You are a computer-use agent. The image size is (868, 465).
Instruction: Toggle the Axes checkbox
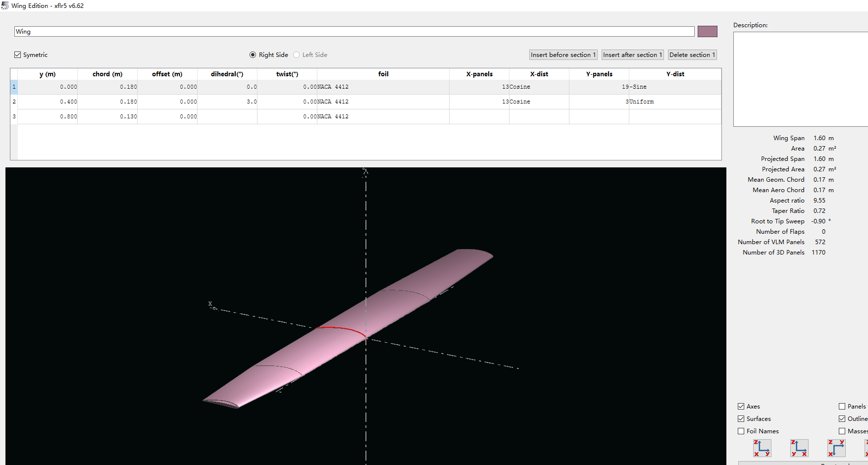[741, 406]
